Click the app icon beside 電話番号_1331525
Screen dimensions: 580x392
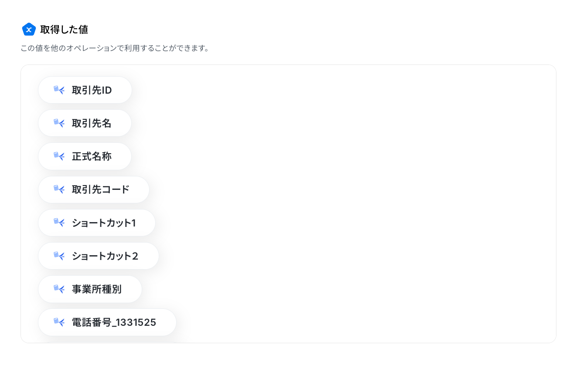tap(59, 322)
